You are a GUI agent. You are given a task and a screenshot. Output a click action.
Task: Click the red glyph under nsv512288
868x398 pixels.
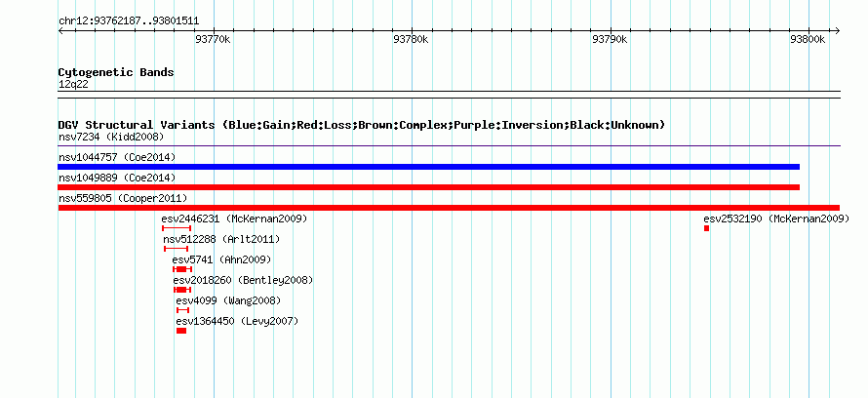(176, 249)
